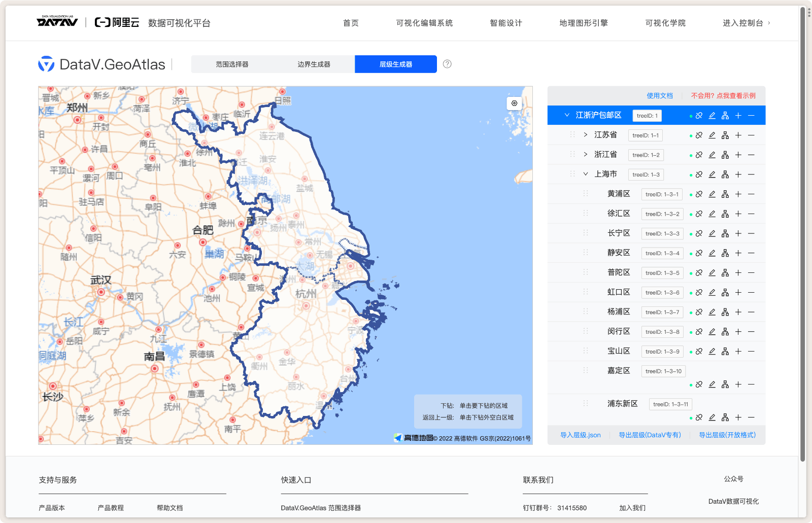812x523 pixels.
Task: Click the plus icon on 黄浦区 row
Action: (738, 194)
